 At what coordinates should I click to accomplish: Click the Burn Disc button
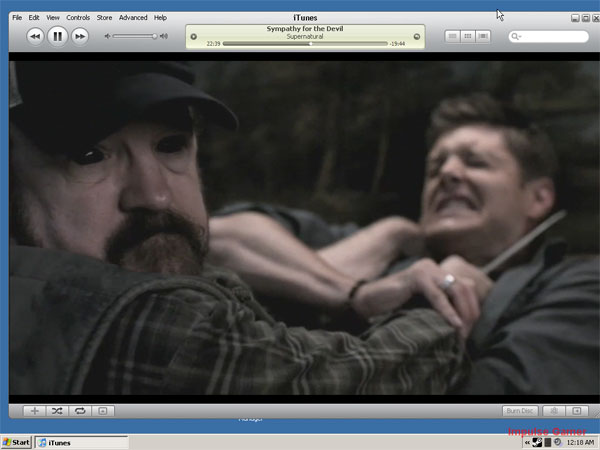pyautogui.click(x=520, y=411)
